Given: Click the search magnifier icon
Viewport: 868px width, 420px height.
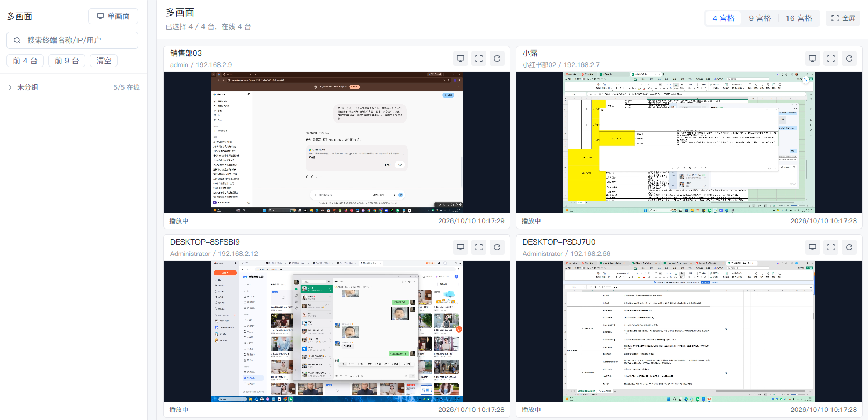Looking at the screenshot, I should pyautogui.click(x=17, y=40).
